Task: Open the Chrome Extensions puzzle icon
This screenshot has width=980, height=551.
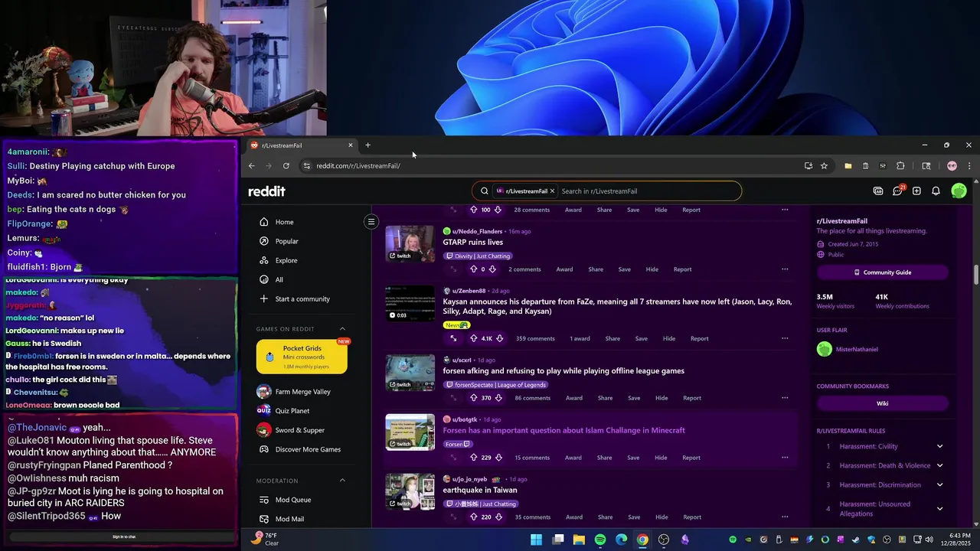Action: [x=900, y=166]
